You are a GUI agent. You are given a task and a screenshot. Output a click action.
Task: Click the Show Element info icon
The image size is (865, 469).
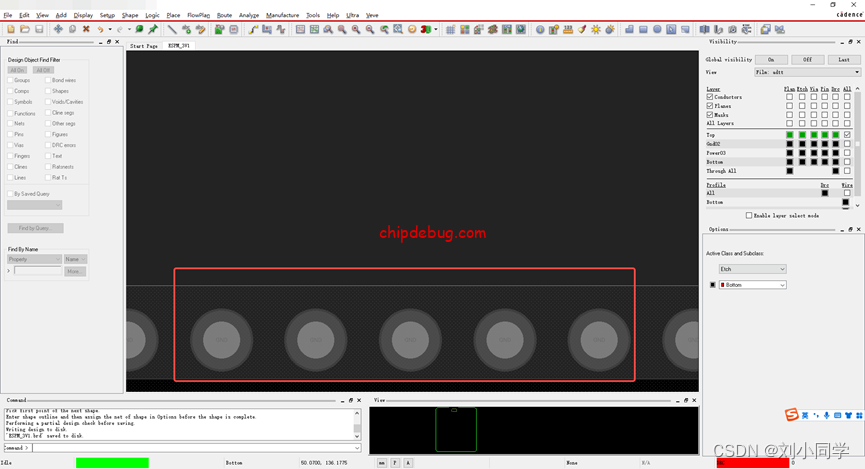540,30
